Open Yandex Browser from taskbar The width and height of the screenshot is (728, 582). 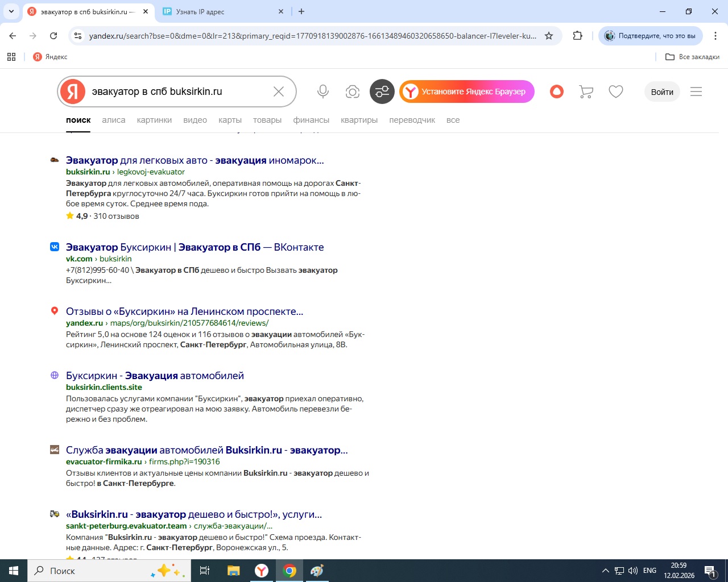[x=261, y=571]
